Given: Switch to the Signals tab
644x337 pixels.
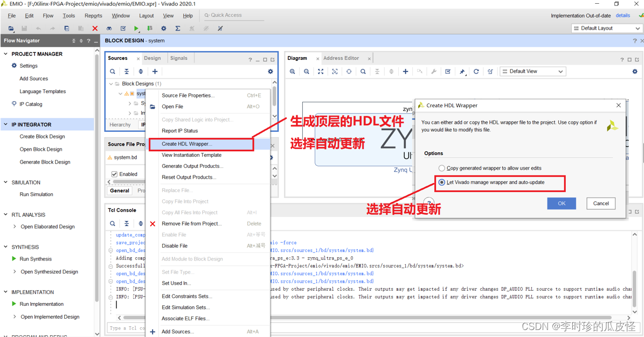Looking at the screenshot, I should pos(179,58).
